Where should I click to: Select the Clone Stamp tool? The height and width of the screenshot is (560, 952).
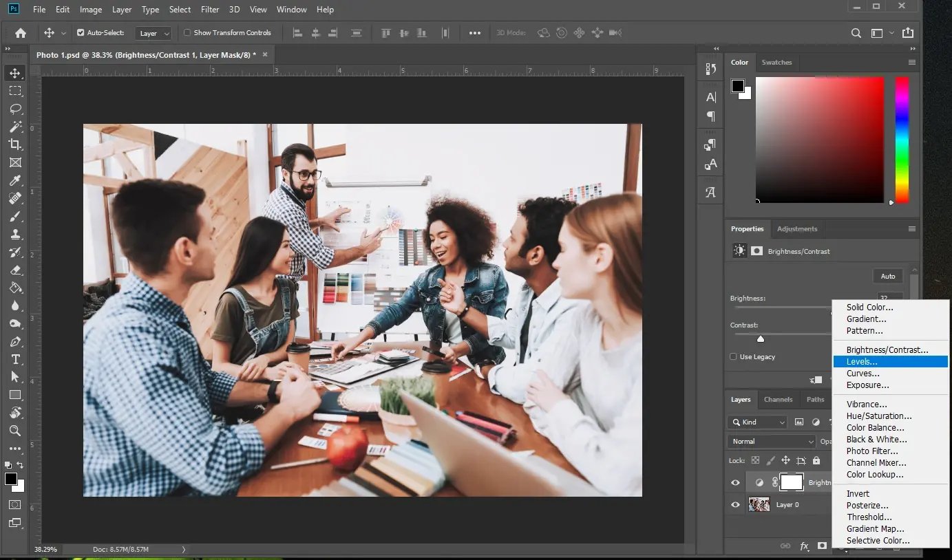[x=14, y=234]
